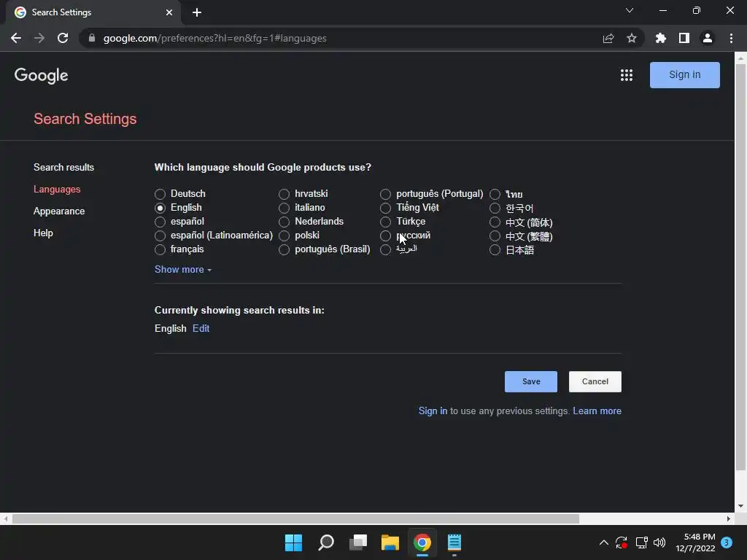Click the sync tray icon

[622, 542]
